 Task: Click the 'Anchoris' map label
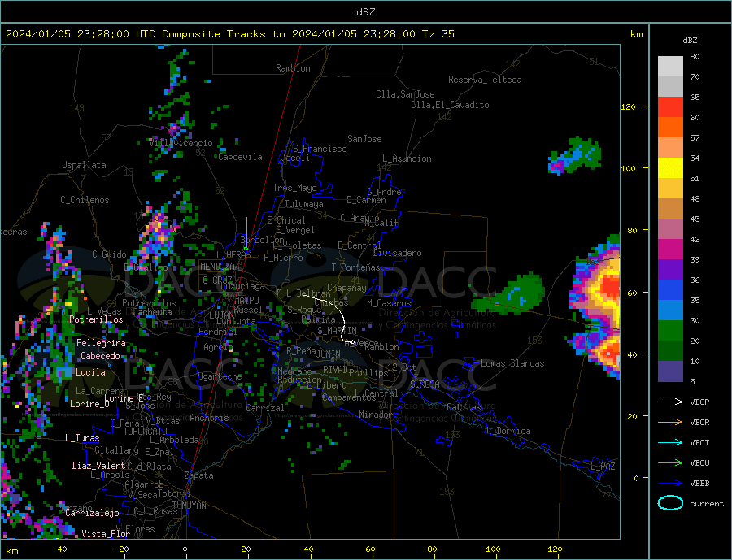tap(209, 418)
